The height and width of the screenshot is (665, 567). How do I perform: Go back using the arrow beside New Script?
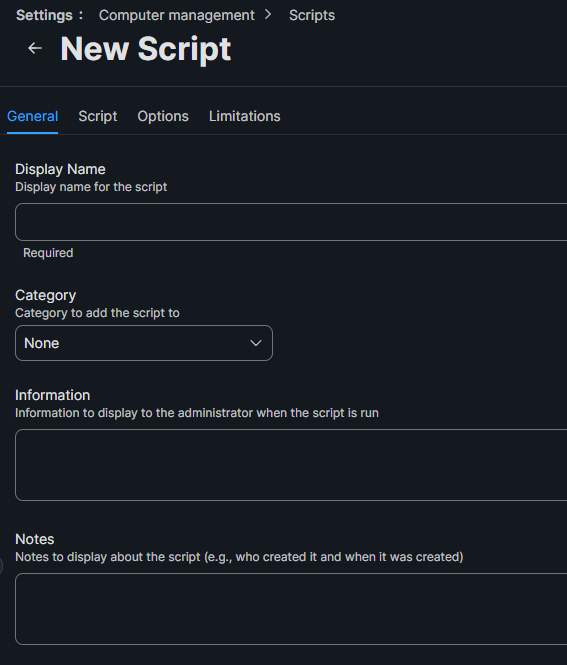[x=35, y=48]
